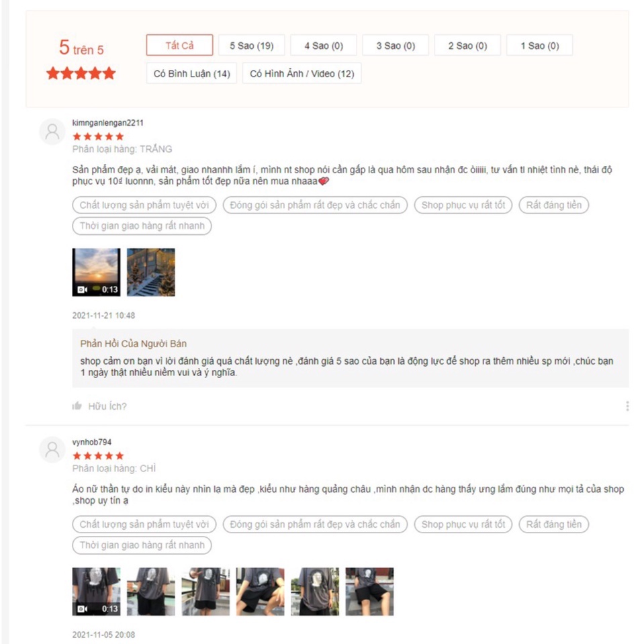
Task: Filter reviews by 5 Sao (19)
Action: pyautogui.click(x=251, y=45)
